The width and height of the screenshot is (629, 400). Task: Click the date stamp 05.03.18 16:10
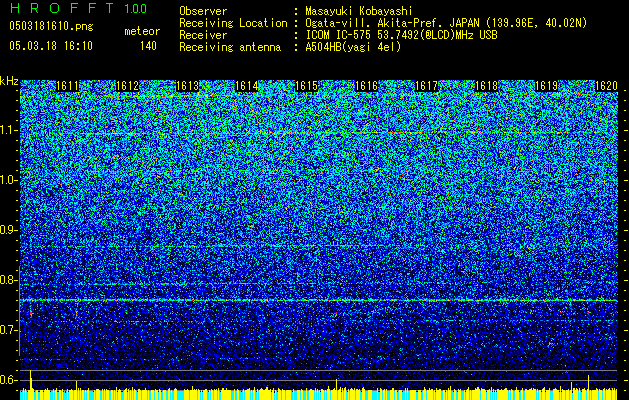[x=51, y=46]
